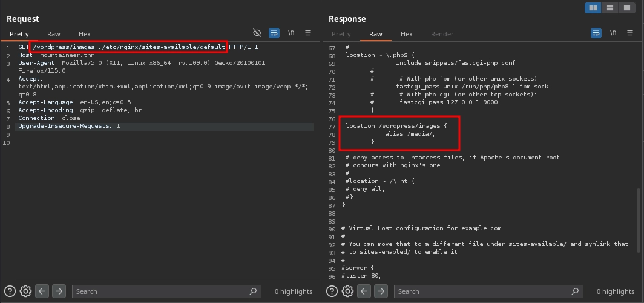This screenshot has width=644, height=303.
Task: Go to next match in Response search
Action: [x=381, y=291]
